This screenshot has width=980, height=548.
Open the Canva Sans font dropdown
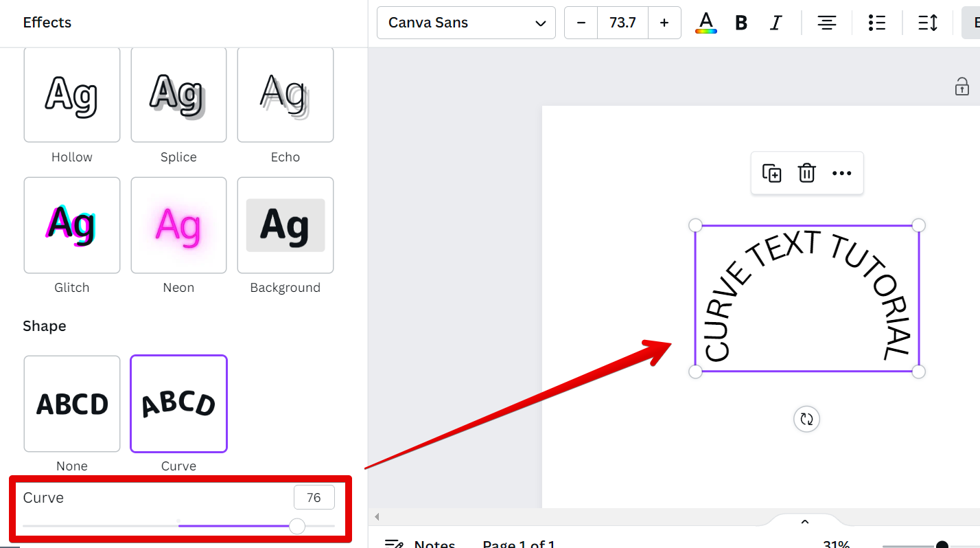[466, 23]
